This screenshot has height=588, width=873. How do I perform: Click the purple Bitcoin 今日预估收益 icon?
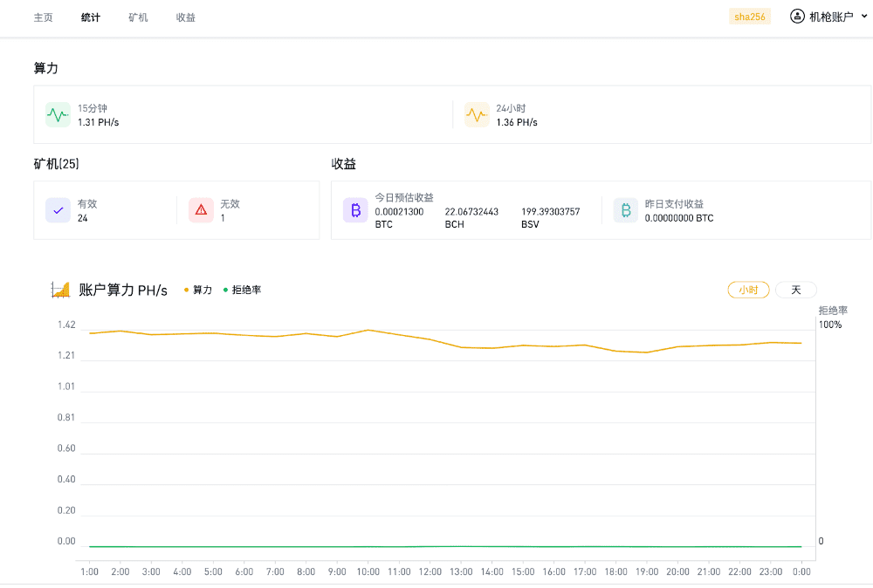pos(355,210)
